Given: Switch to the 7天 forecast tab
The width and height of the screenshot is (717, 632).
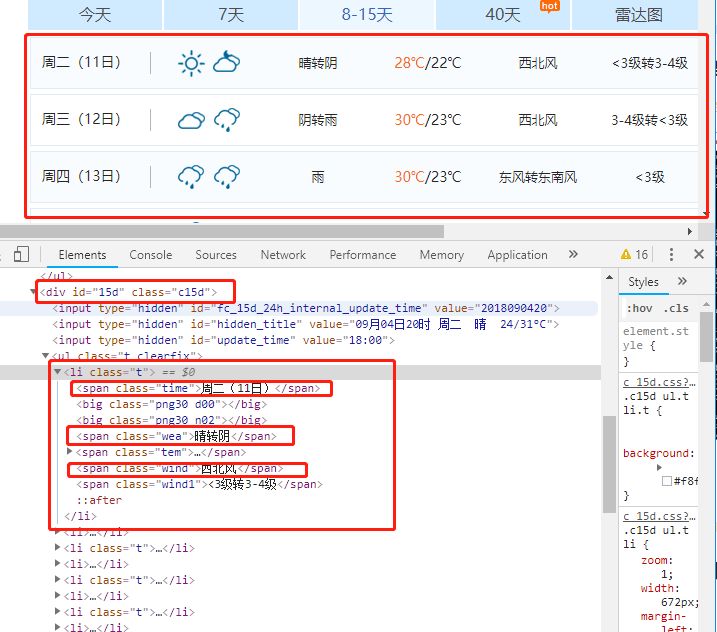Looking at the screenshot, I should coord(231,15).
